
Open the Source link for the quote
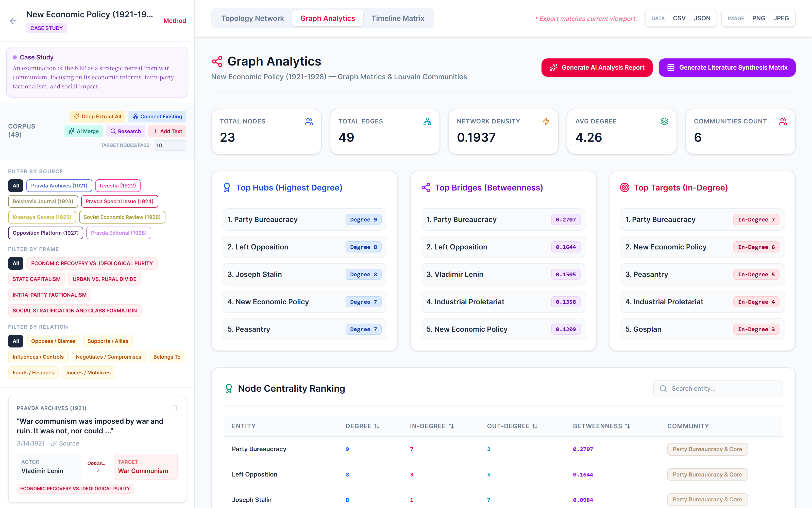pyautogui.click(x=65, y=443)
